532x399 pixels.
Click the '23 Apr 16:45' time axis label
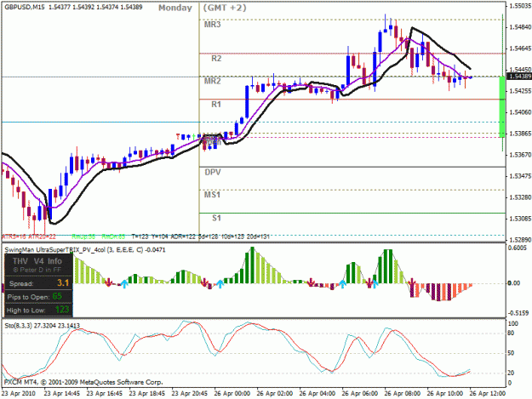(x=105, y=394)
